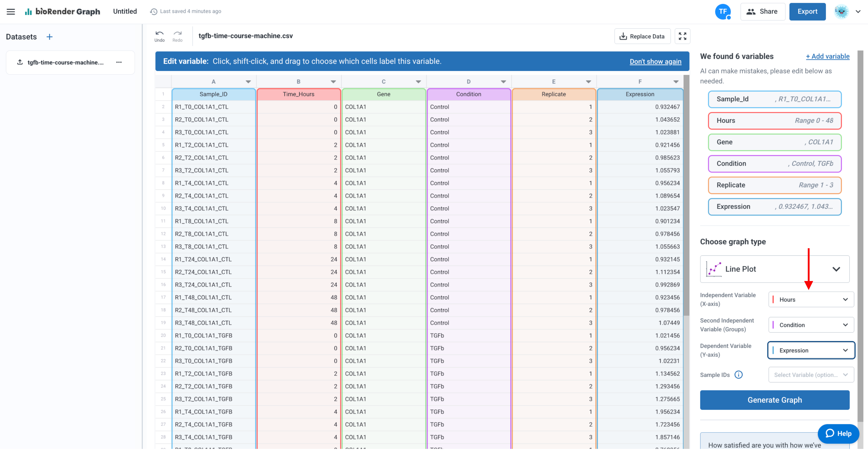Select the Expression variable card
868x452 pixels.
[x=775, y=206]
